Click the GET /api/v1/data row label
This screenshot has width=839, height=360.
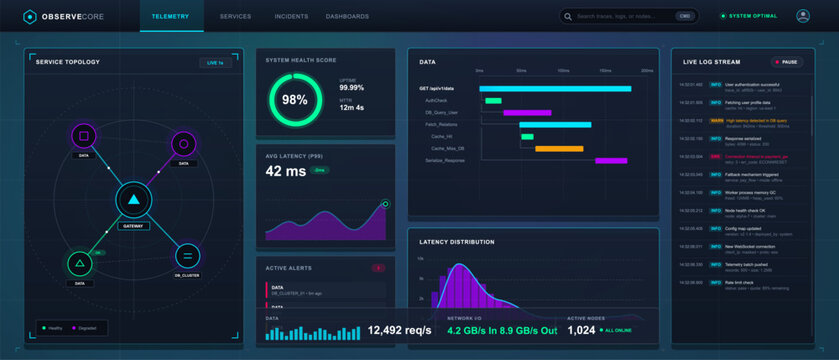(438, 89)
